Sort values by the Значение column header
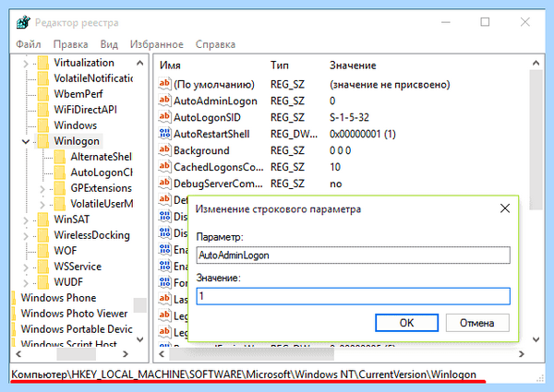 pos(353,65)
